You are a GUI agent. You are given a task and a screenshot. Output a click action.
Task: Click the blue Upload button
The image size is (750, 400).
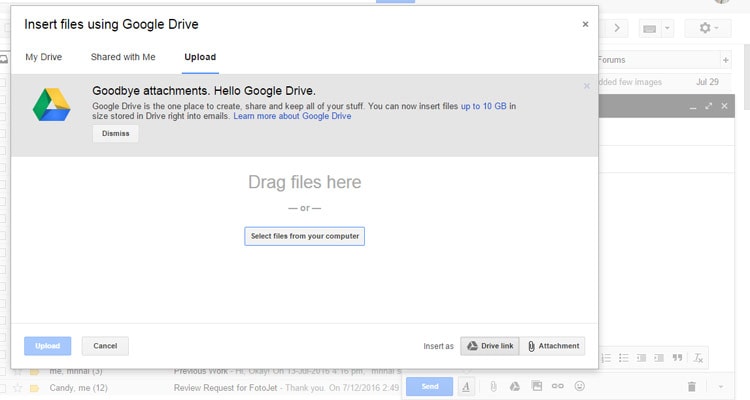pyautogui.click(x=47, y=346)
